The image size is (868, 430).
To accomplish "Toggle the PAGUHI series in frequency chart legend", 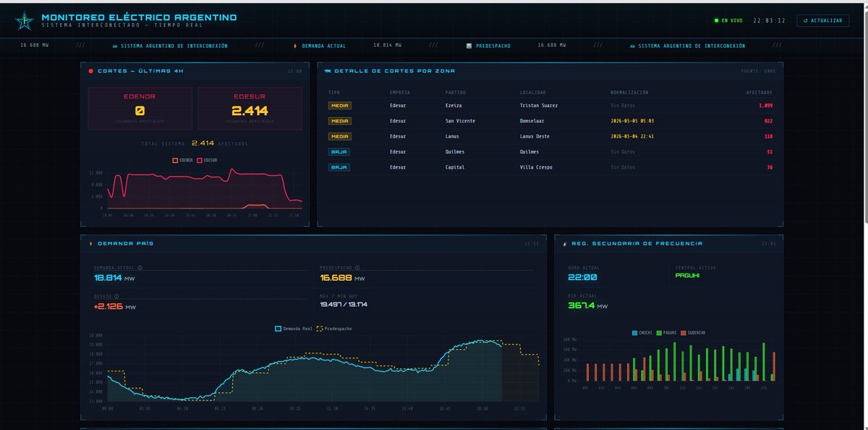I will tap(668, 332).
